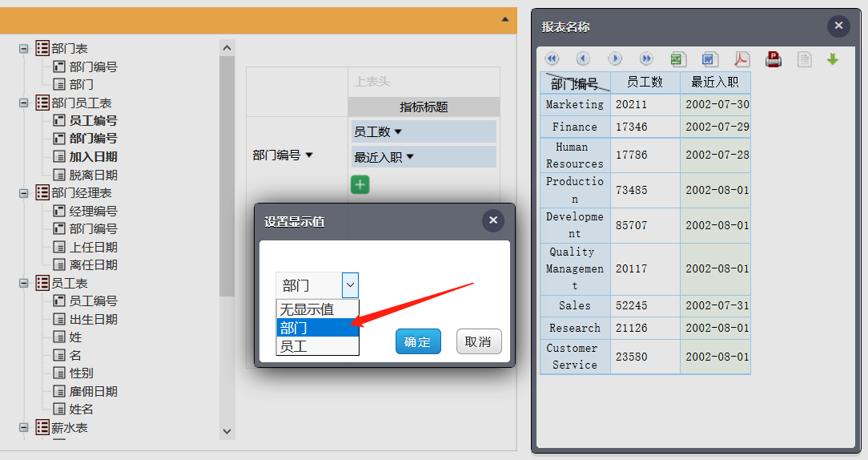Viewport: 868px width, 460px height.
Task: Export report to Word
Action: click(709, 59)
